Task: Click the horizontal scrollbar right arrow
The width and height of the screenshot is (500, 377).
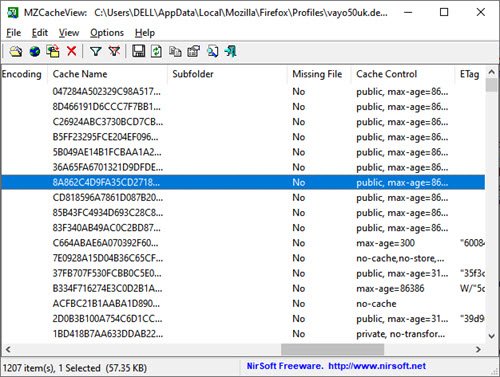Action: pyautogui.click(x=478, y=349)
